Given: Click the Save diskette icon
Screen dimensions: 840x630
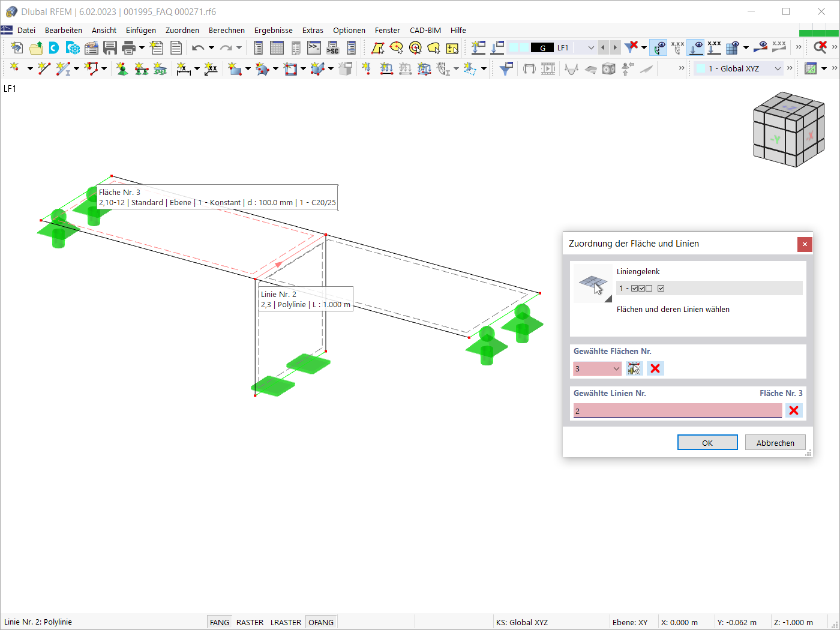Looking at the screenshot, I should 110,47.
